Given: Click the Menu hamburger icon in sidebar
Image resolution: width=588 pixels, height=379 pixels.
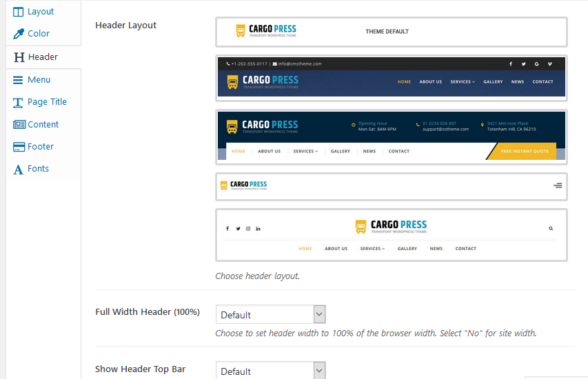Looking at the screenshot, I should pyautogui.click(x=19, y=80).
